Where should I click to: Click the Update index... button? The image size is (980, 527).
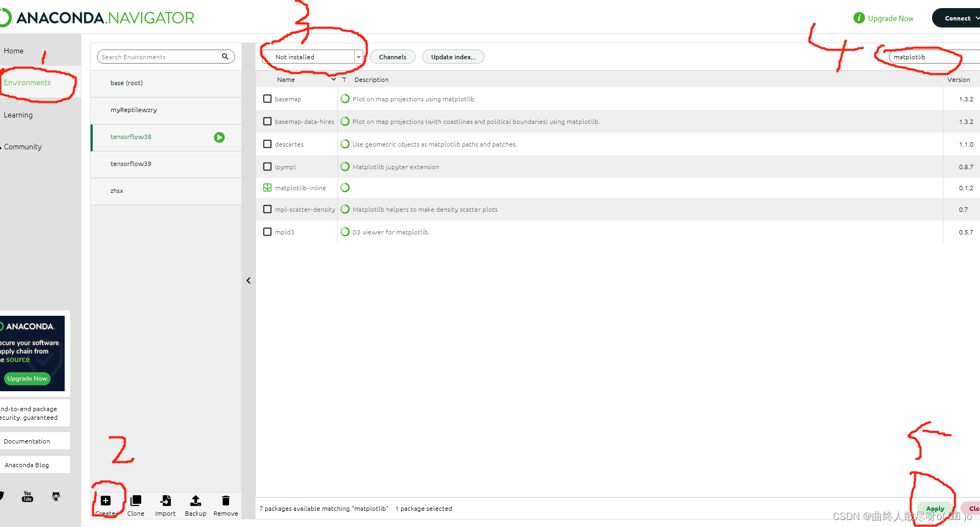(453, 57)
